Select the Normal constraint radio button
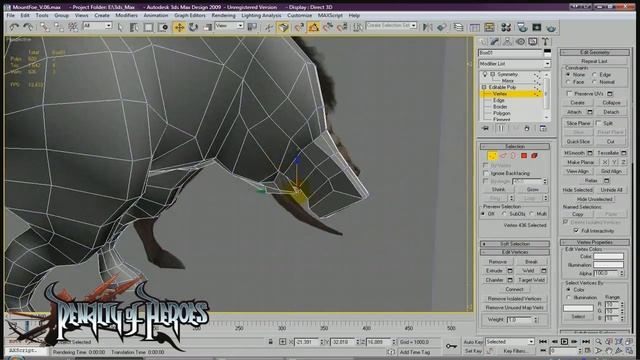 tap(595, 82)
